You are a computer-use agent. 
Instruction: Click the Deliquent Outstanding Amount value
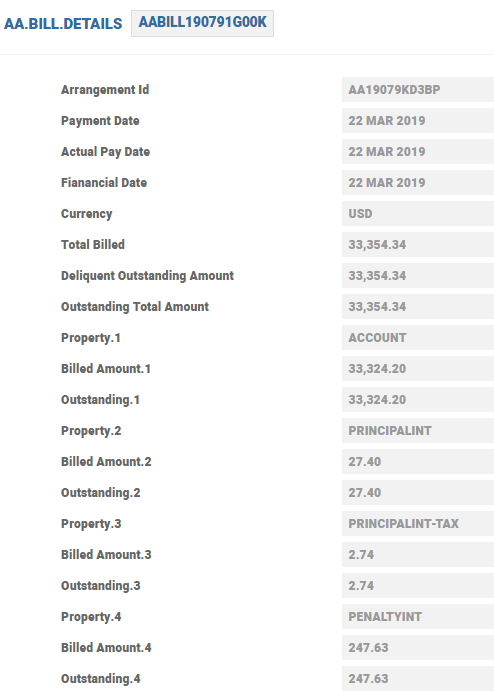click(x=418, y=275)
